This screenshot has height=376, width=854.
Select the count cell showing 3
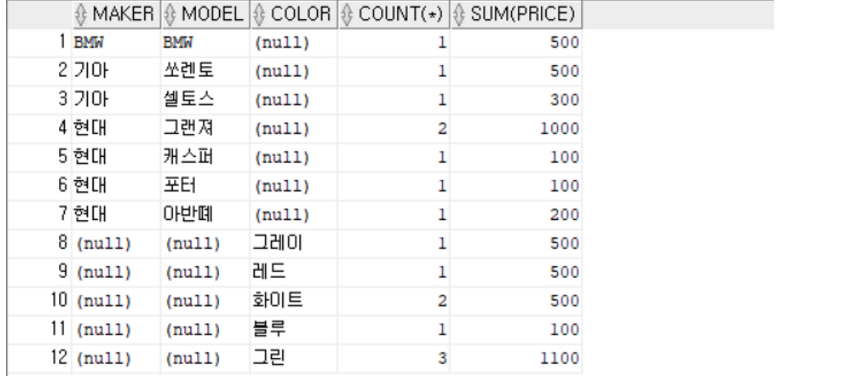click(394, 358)
